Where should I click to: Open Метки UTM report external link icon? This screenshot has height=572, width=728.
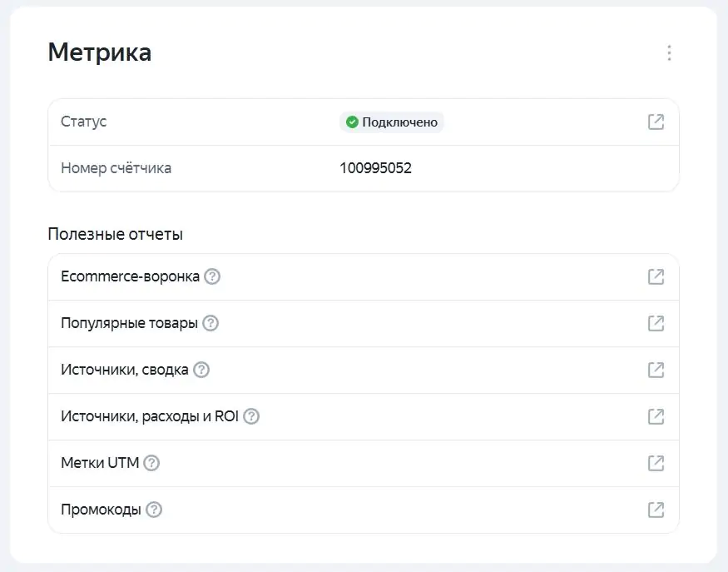coord(656,463)
